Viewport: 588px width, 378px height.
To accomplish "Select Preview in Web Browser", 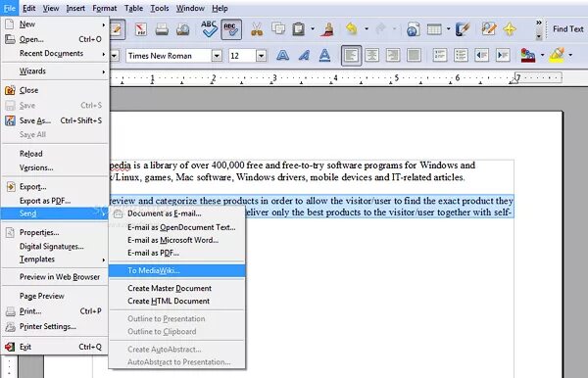I will [x=55, y=277].
